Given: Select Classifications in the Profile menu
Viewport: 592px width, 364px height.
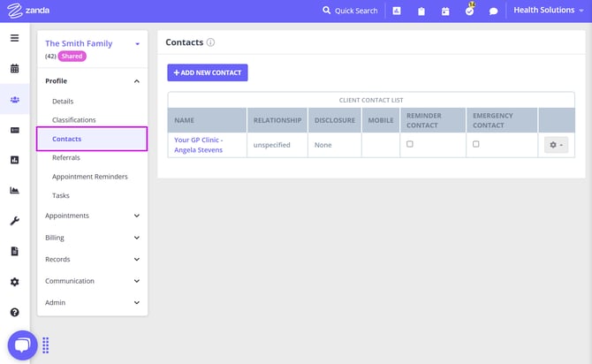Looking at the screenshot, I should (x=74, y=119).
